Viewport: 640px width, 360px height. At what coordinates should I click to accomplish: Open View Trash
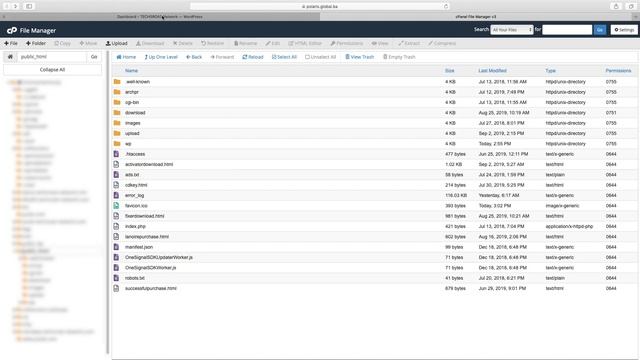point(360,57)
